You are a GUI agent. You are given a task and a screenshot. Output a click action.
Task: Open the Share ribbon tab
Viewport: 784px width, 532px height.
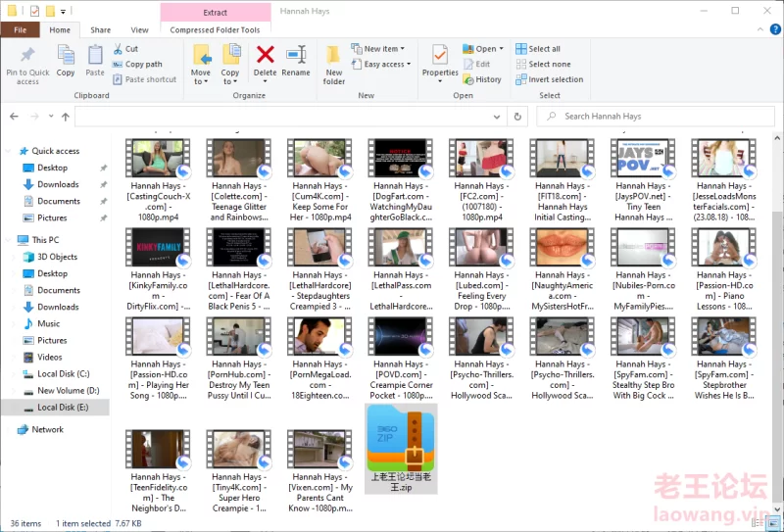click(x=100, y=30)
